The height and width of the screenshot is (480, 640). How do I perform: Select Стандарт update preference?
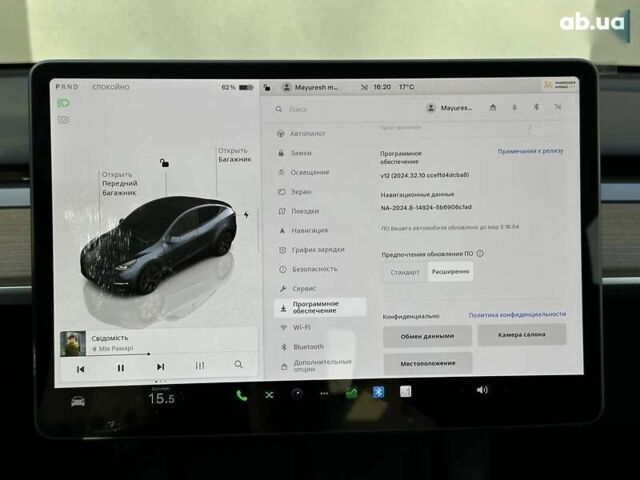click(404, 272)
